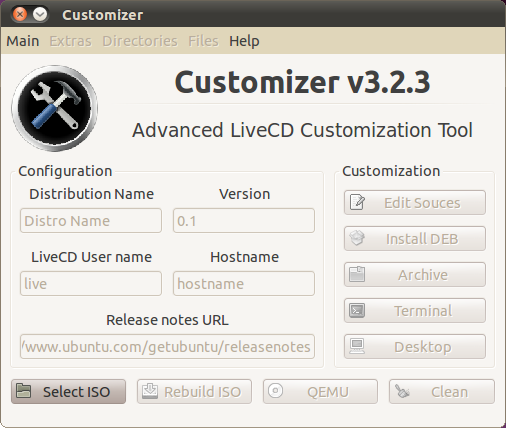Image resolution: width=506 pixels, height=428 pixels.
Task: Open the Directories menu
Action: click(140, 41)
